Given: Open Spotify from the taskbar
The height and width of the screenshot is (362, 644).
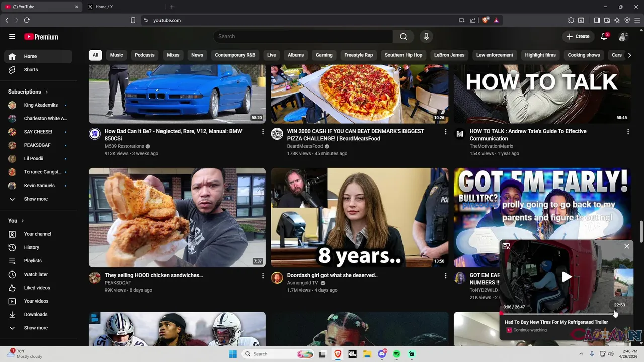Looking at the screenshot, I should tap(397, 354).
